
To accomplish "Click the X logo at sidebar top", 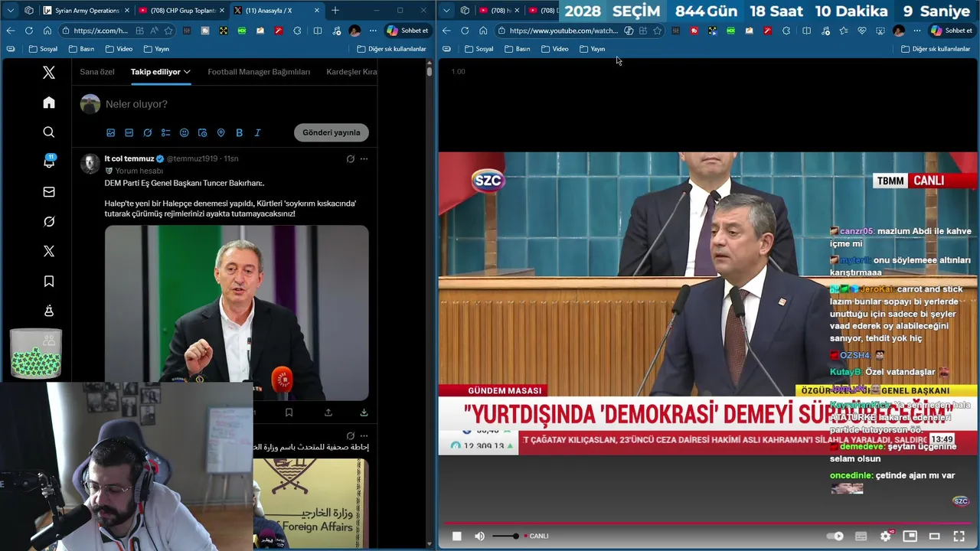I will pyautogui.click(x=49, y=73).
